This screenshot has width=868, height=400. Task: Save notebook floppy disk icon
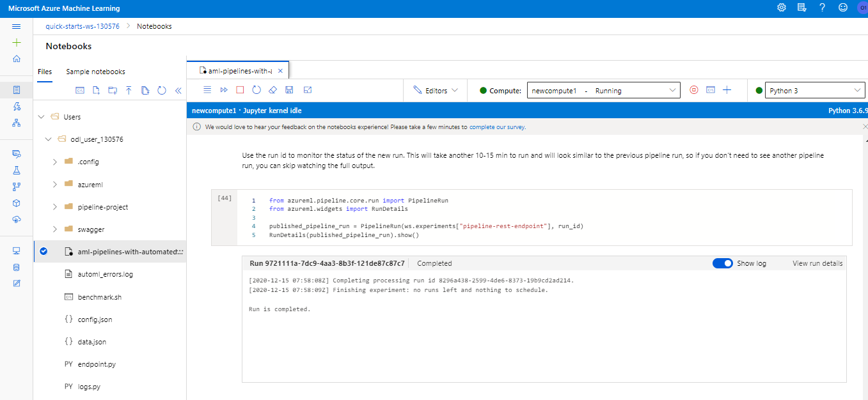pyautogui.click(x=289, y=90)
